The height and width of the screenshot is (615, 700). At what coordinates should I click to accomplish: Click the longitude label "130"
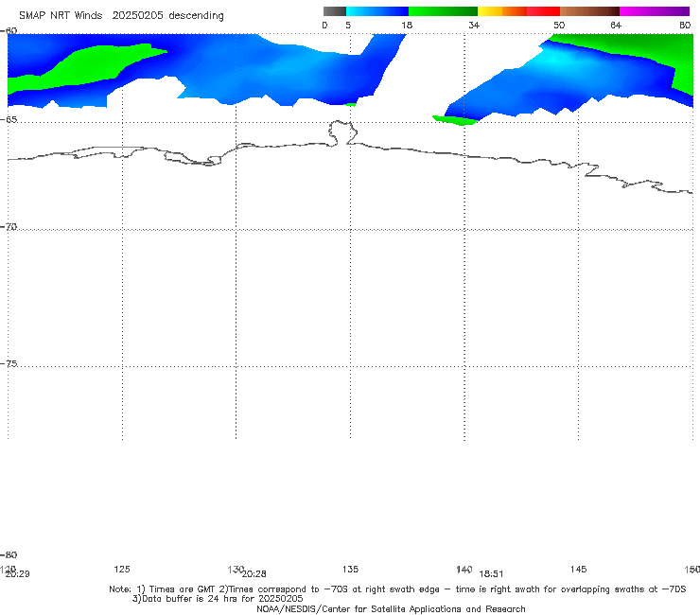point(235,569)
